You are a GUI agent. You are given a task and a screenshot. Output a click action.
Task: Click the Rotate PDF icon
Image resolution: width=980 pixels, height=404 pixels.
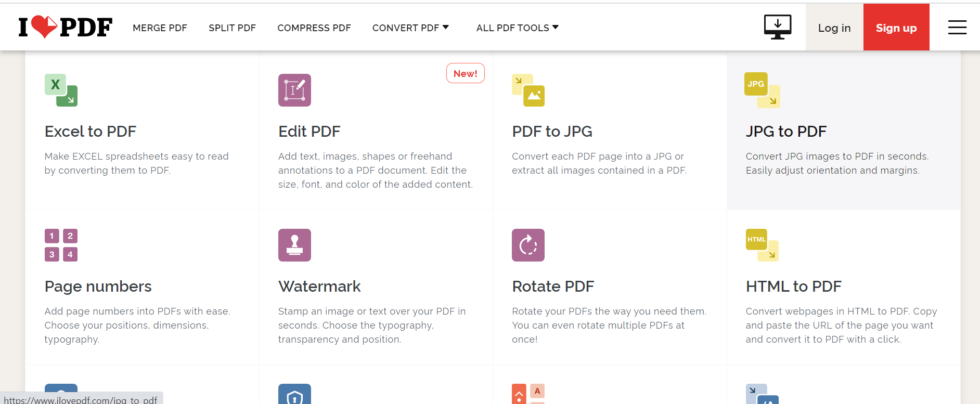pyautogui.click(x=528, y=245)
